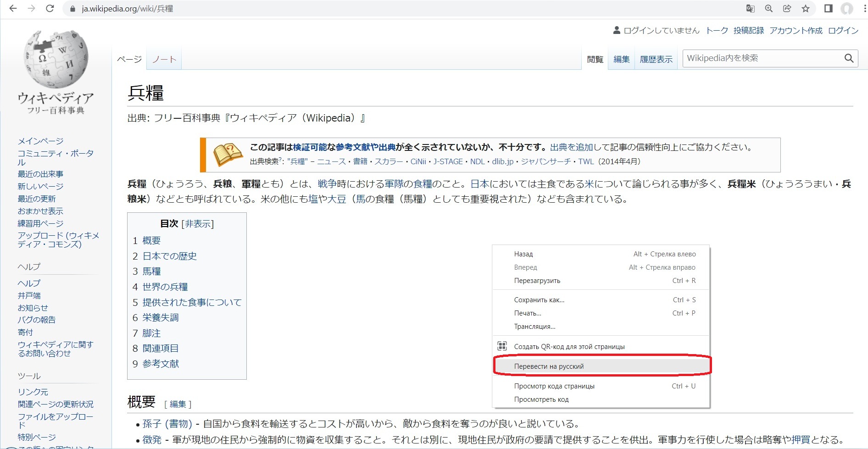Click the share page icon
This screenshot has height=449, width=868.
point(787,9)
